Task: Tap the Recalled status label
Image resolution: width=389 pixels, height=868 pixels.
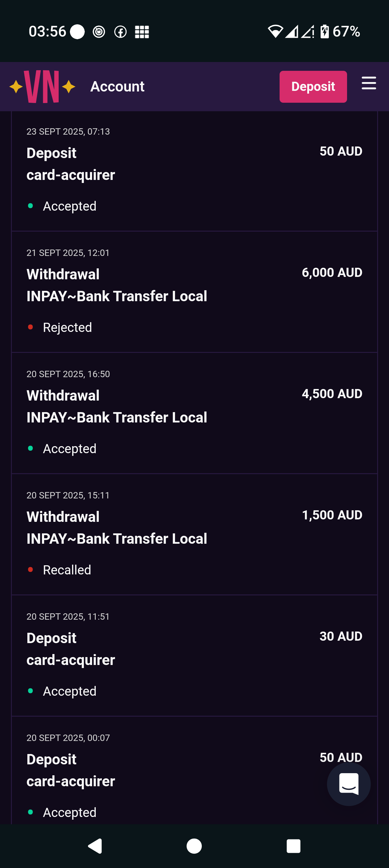Action: coord(67,570)
